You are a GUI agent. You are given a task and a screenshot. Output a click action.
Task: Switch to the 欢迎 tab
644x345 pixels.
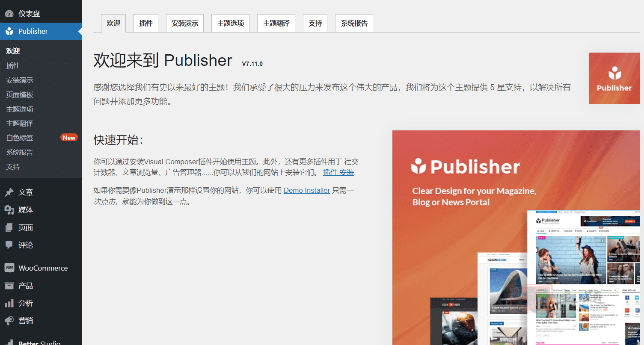tap(113, 24)
